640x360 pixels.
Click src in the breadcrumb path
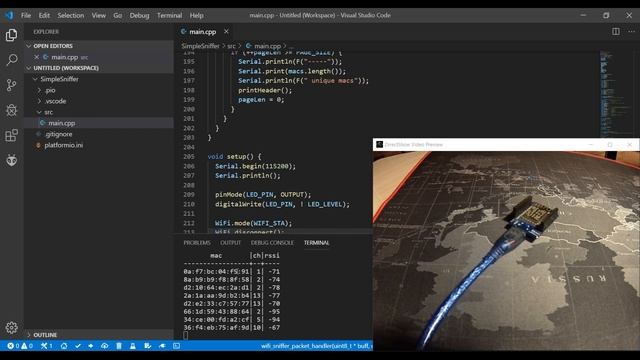point(231,46)
